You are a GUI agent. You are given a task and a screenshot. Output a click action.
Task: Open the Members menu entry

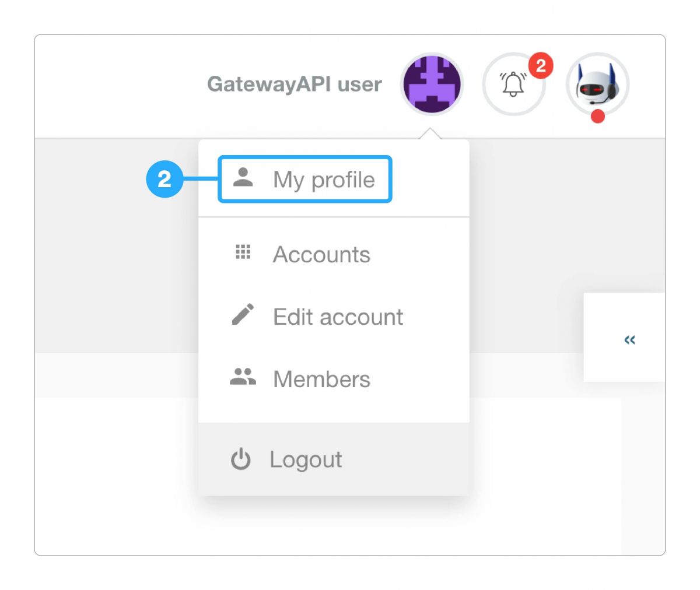321,379
